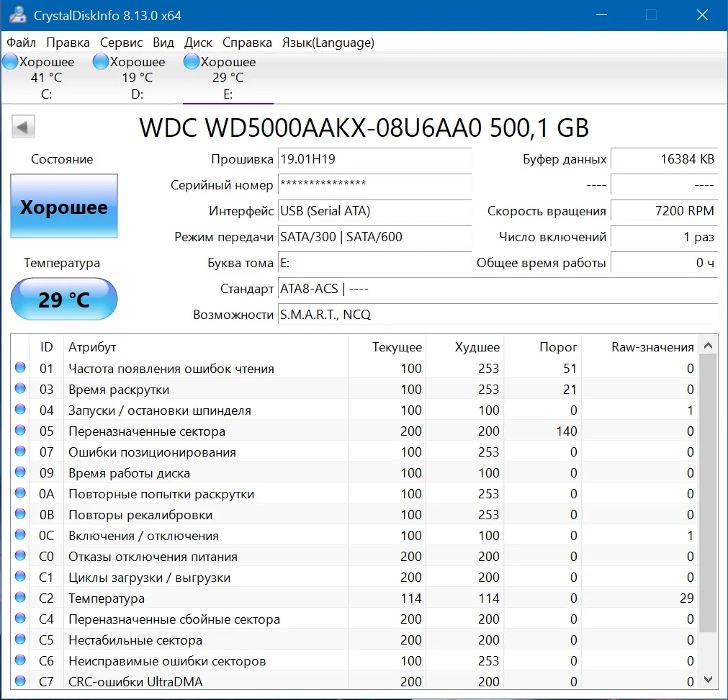Open the Справка menu
Image resolution: width=728 pixels, height=700 pixels.
[247, 42]
